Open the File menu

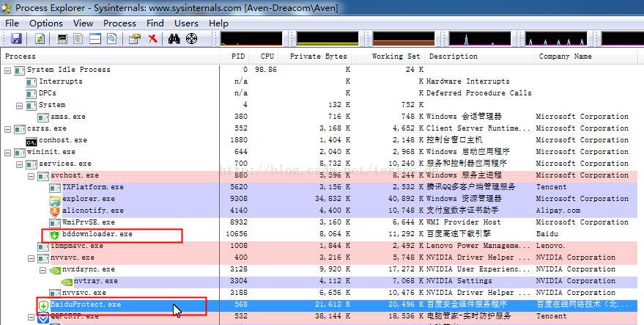tap(12, 23)
